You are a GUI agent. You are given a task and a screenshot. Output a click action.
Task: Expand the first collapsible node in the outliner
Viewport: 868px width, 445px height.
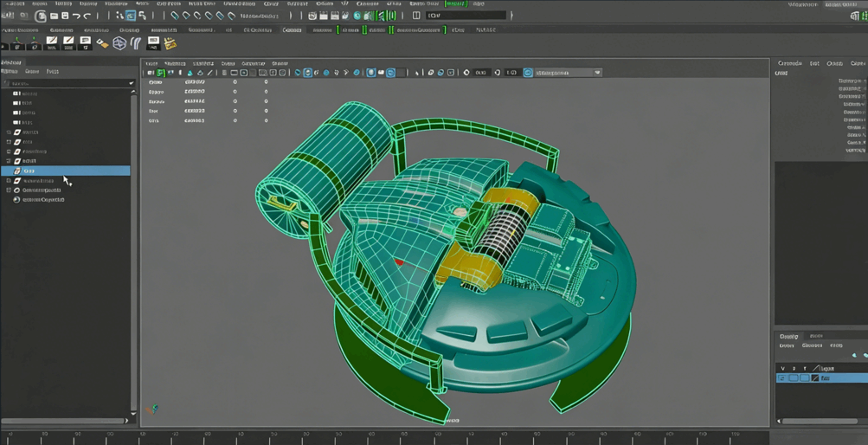tap(9, 132)
